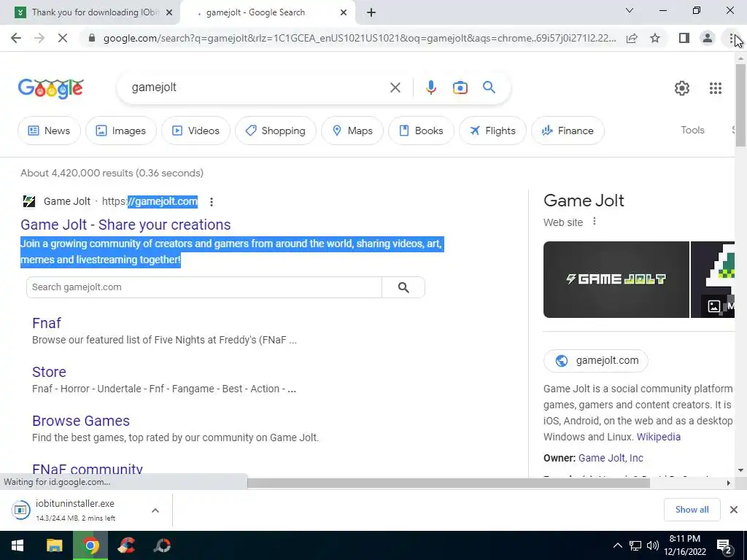
Task: Filter results by Books
Action: click(x=421, y=131)
